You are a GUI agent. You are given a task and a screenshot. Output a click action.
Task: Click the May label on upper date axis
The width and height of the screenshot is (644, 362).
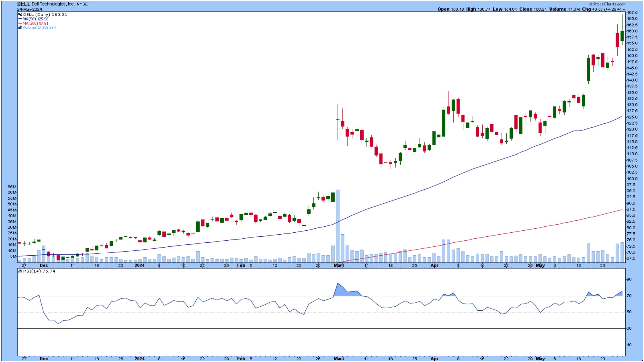pos(540,265)
